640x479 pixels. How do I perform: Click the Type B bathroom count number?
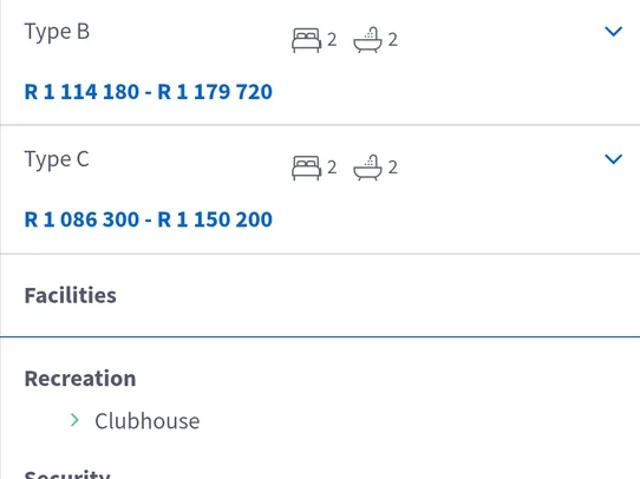[x=393, y=40]
